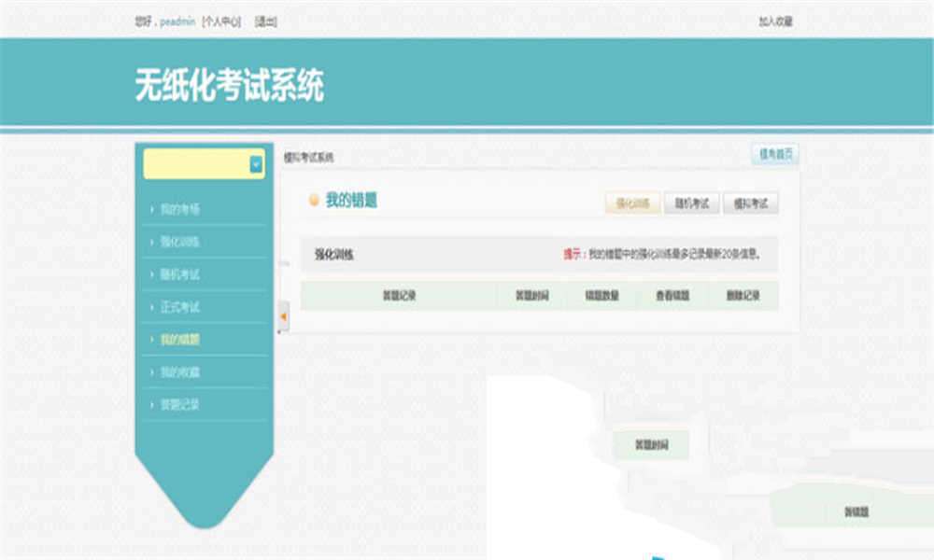Open the yellow subject dropdown arrow

coord(256,164)
